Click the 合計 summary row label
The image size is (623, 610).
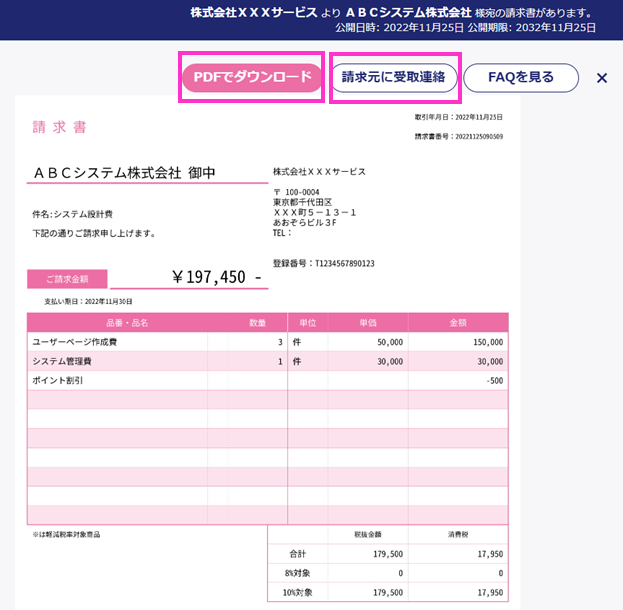(x=298, y=554)
